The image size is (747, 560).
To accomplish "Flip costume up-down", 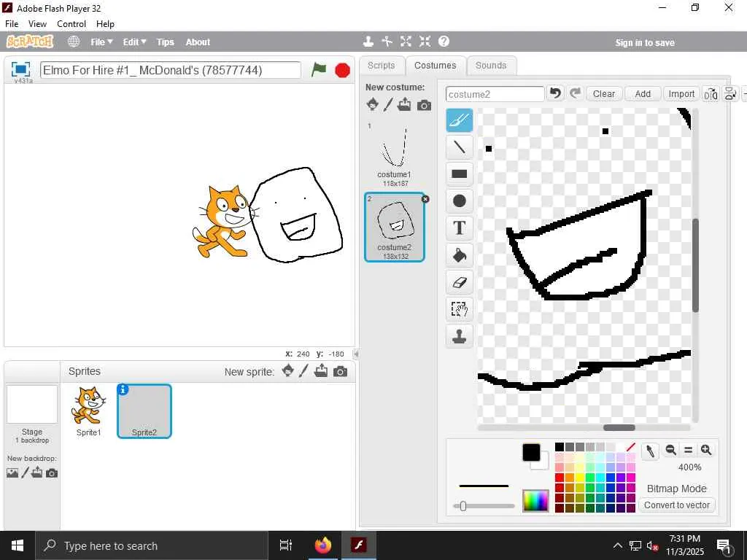I will (730, 94).
